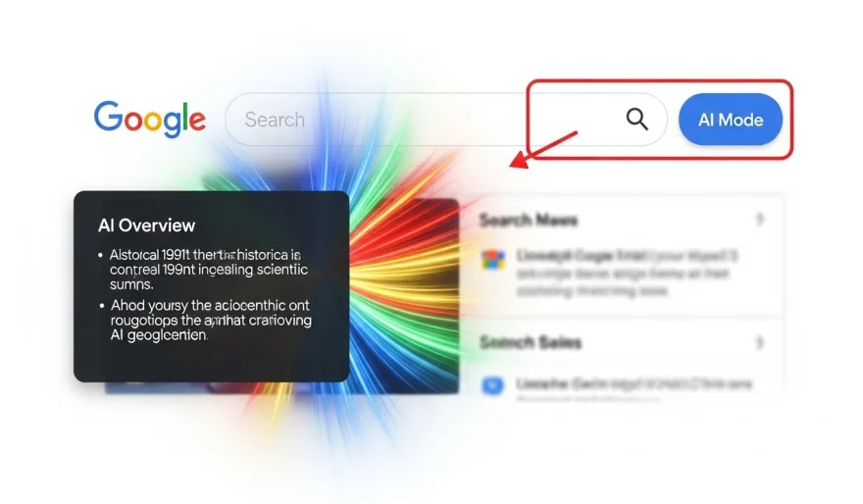Click the magnifying glass search icon
The image size is (863, 504).
click(636, 119)
